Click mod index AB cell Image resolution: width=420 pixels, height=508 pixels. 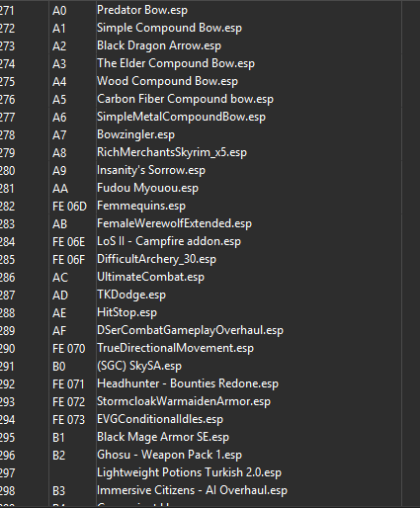point(59,224)
